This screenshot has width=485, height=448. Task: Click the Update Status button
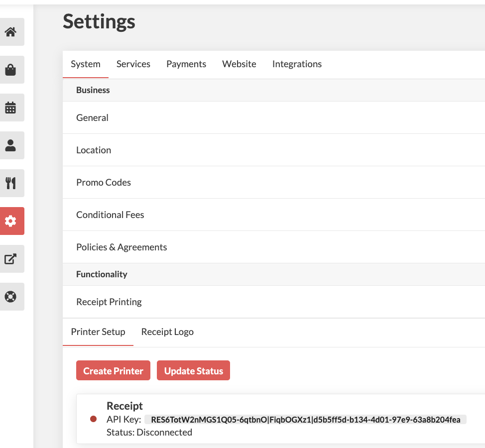point(193,370)
